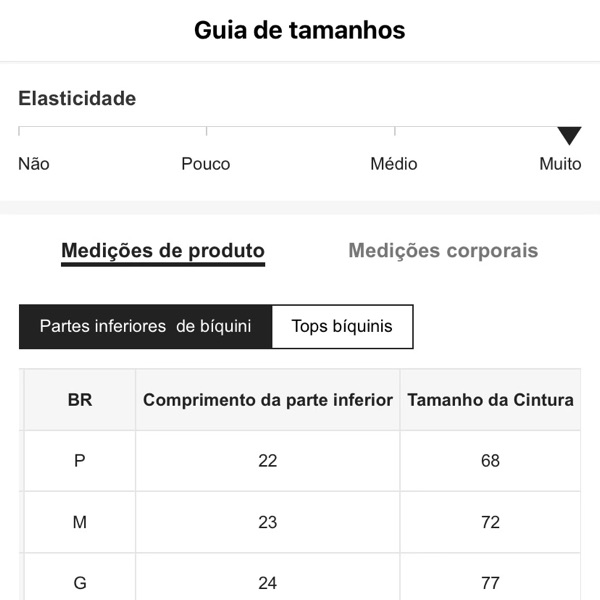
Task: Click the Pouco elasticity label
Action: pos(206,164)
